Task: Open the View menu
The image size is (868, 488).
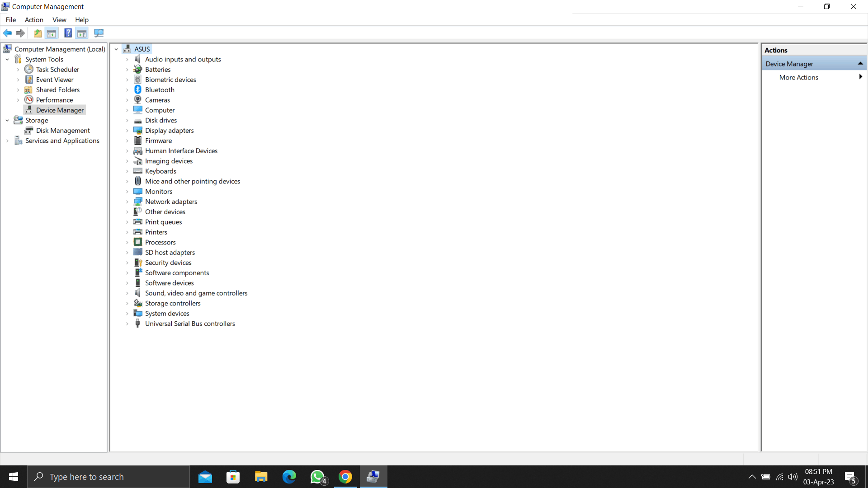Action: click(59, 20)
